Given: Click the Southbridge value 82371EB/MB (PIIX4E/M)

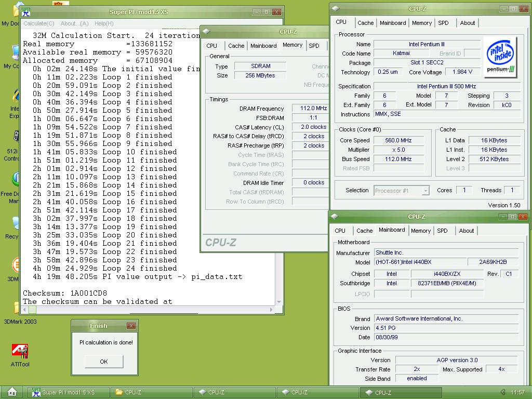Looking at the screenshot, I should coord(447,283).
